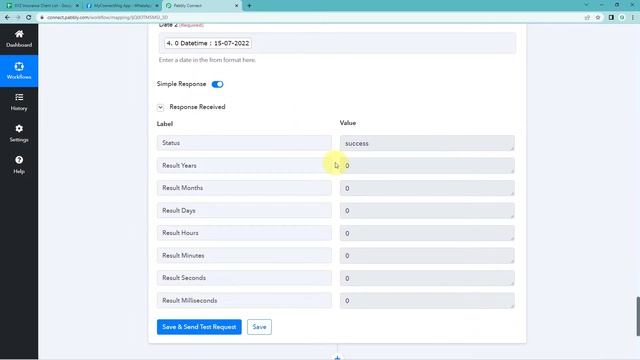Click the Result Hours label field
Viewport: 640px width, 360px height.
(244, 233)
